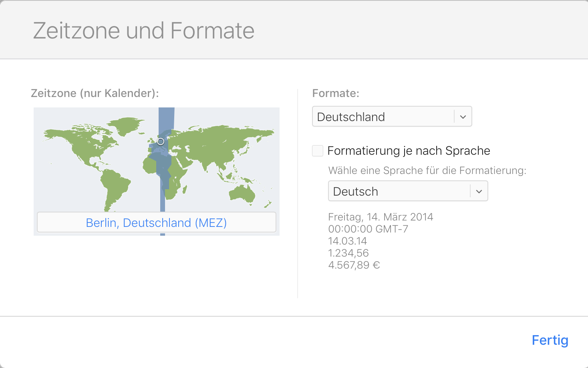Image resolution: width=588 pixels, height=368 pixels.
Task: Click the 'Berlin, Deutschland (MEZ)' city field
Action: 156,222
